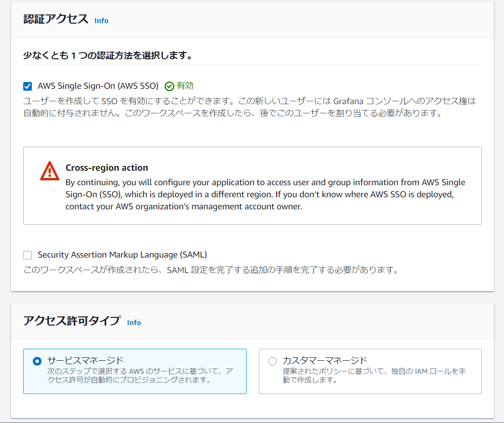Click the green 有効 status text
Viewport: 504px width, 423px height.
pyautogui.click(x=185, y=86)
